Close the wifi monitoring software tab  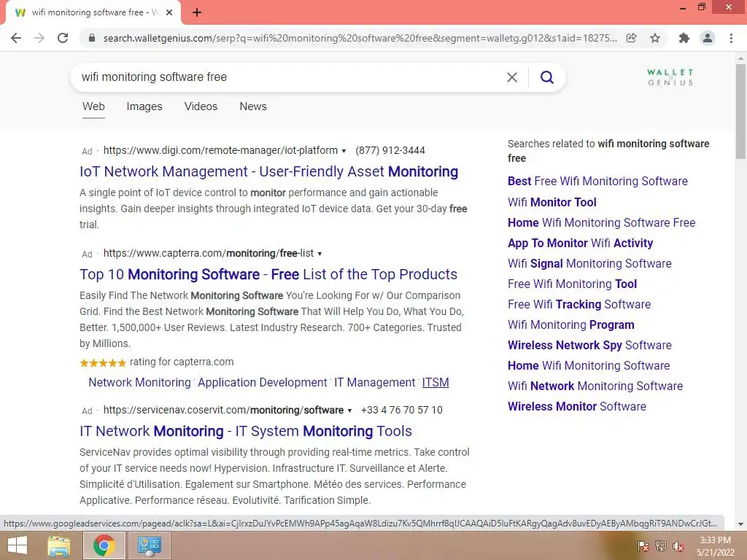click(169, 12)
